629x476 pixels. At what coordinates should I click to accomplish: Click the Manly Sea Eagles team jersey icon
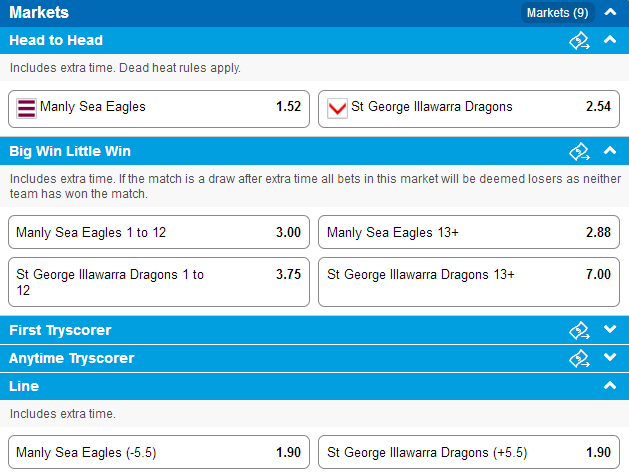(26, 109)
